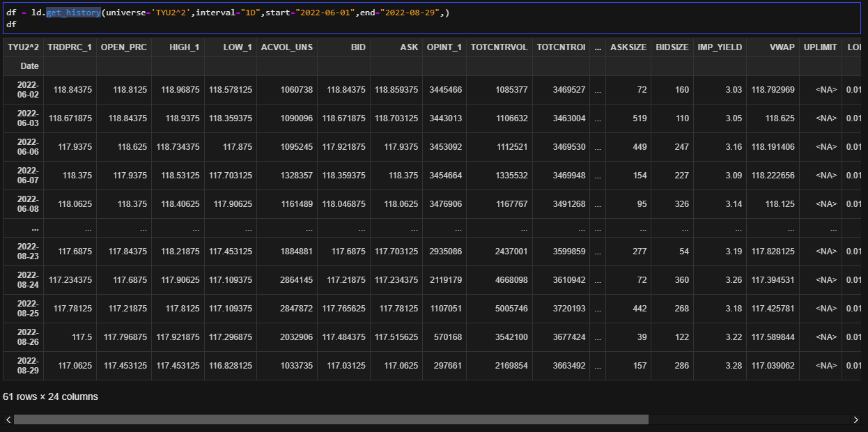Click LOW_1 value 116.828125
The image size is (868, 432).
point(231,366)
